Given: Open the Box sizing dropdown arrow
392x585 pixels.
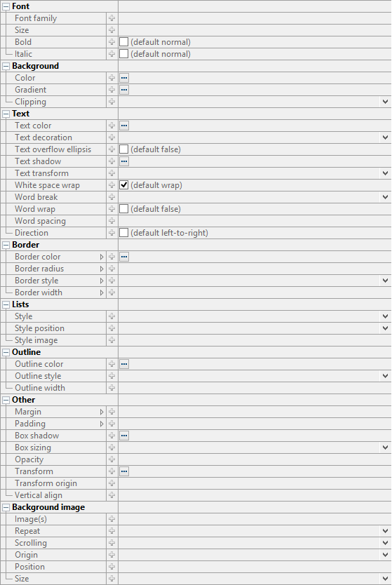Looking at the screenshot, I should click(x=385, y=448).
